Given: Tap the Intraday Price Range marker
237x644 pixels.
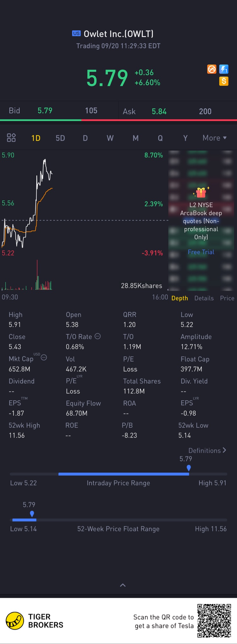Looking at the screenshot, I should (189, 468).
